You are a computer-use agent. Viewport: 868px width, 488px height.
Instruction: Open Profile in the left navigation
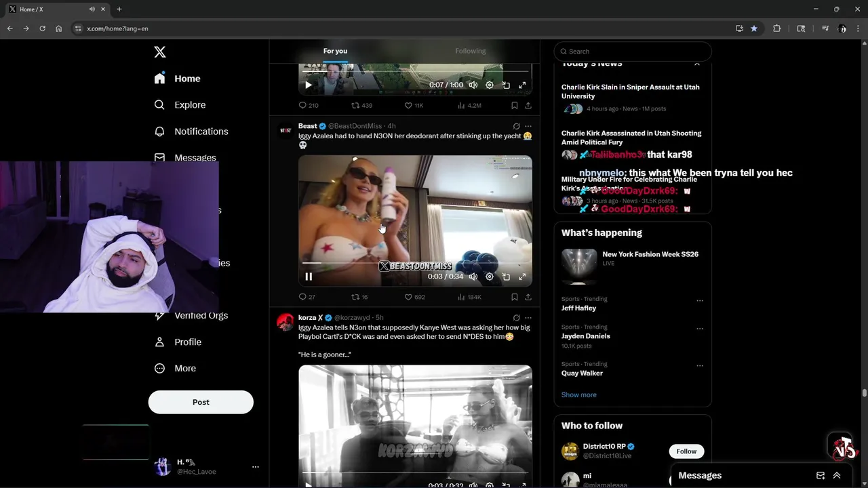click(178, 342)
